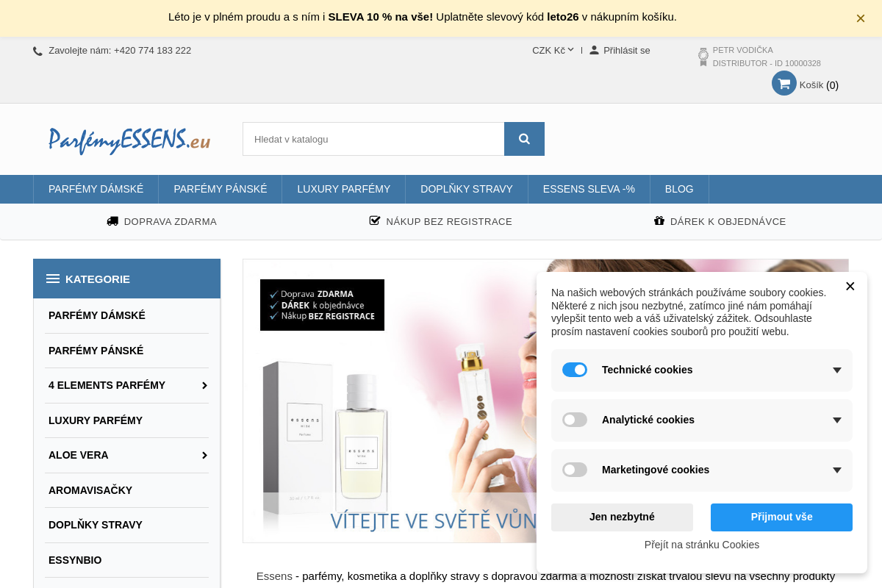Select Aloe Vera in sidebar categories
Image resolution: width=882 pixels, height=588 pixels.
point(79,455)
